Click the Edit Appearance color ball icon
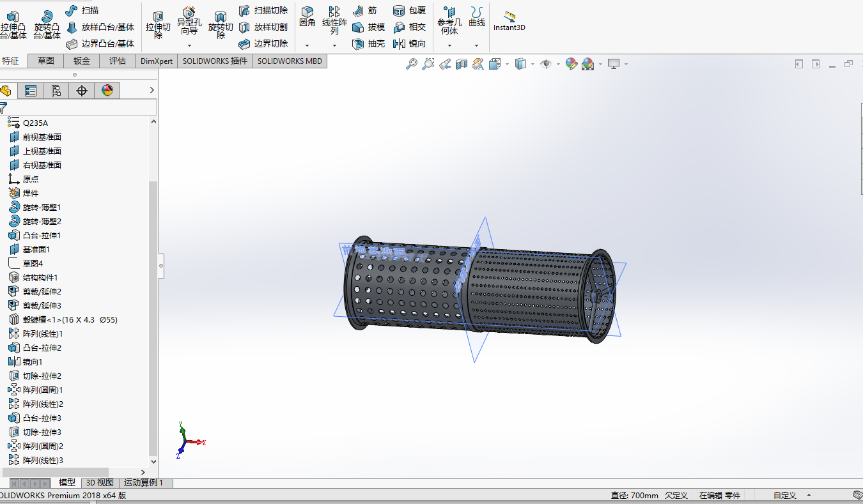 click(571, 64)
